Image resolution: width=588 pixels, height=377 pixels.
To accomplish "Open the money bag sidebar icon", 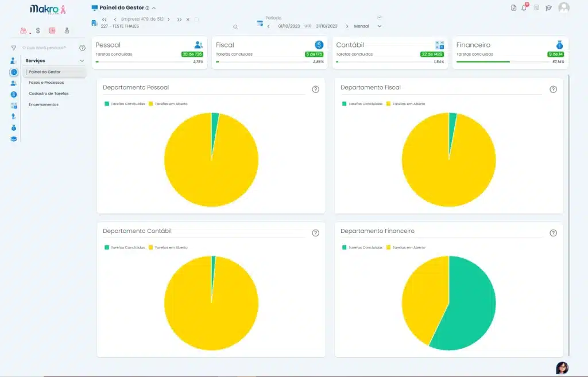I will [14, 128].
